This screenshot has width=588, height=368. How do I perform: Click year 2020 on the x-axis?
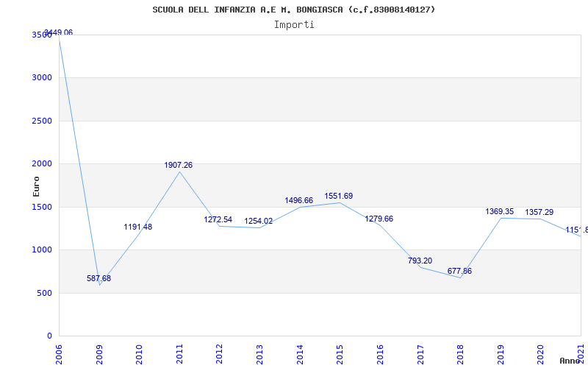(540, 354)
